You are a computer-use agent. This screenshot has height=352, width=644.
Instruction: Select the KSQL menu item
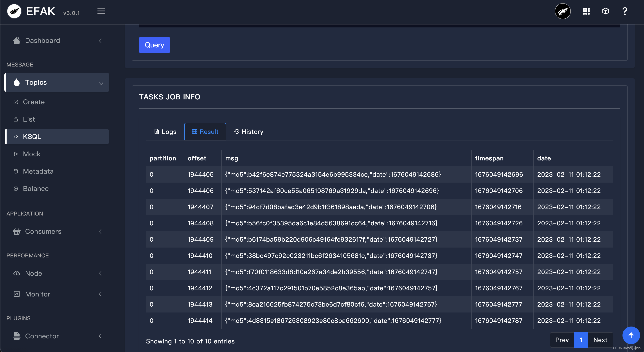click(57, 136)
